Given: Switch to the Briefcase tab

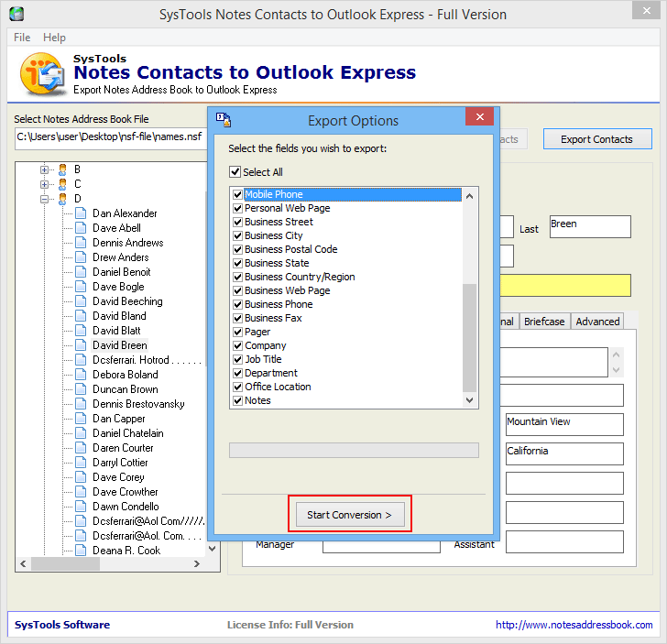Looking at the screenshot, I should click(x=544, y=322).
